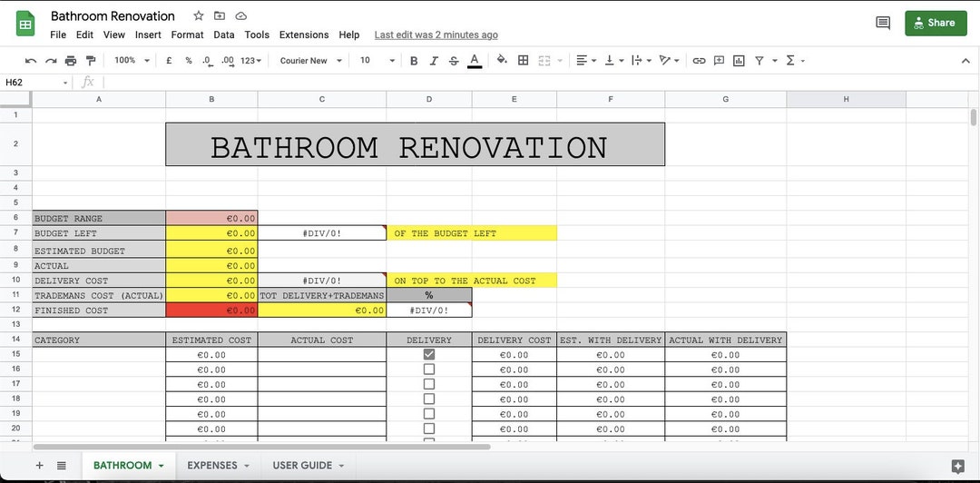
Task: Click the functions sigma icon
Action: 790,61
